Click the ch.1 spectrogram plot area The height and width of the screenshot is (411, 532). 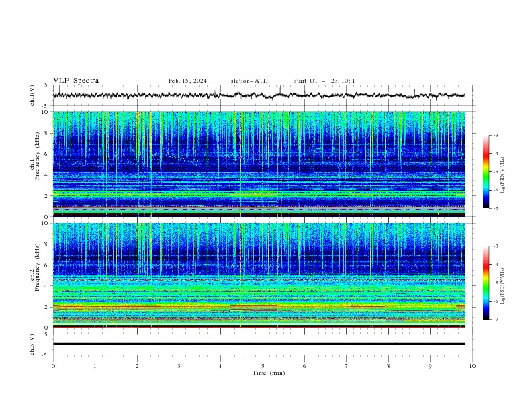coord(259,164)
